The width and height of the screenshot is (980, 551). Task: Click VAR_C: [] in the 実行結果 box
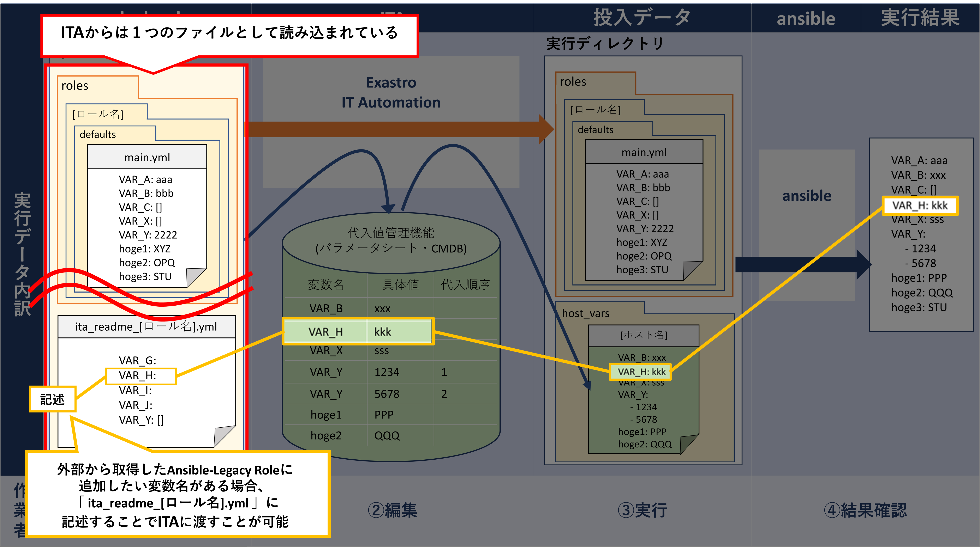[914, 190]
